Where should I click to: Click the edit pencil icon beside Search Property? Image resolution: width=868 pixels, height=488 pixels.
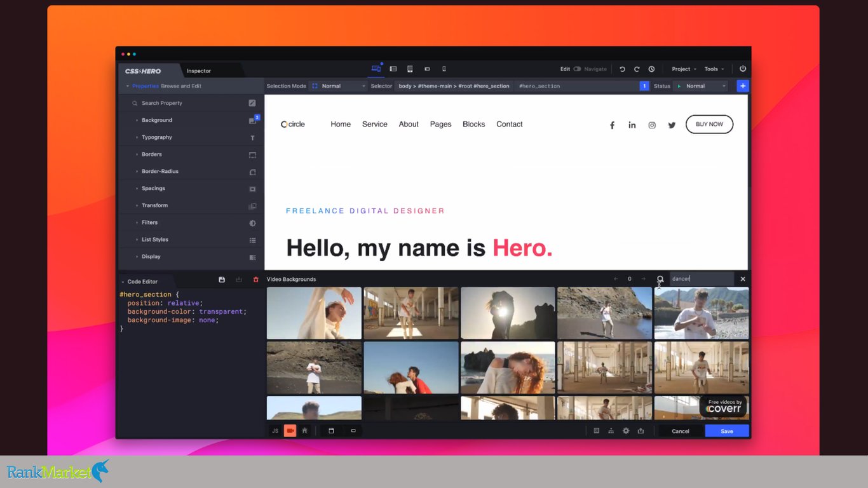coord(252,103)
